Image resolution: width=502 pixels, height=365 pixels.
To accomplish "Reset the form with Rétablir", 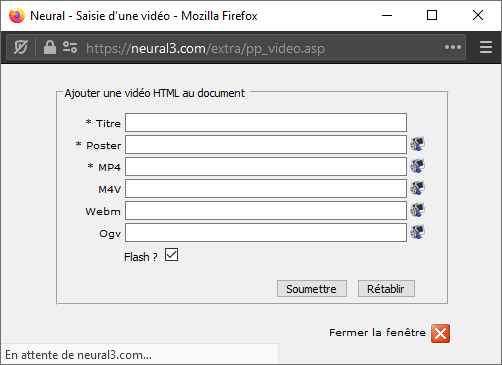I will [x=386, y=289].
